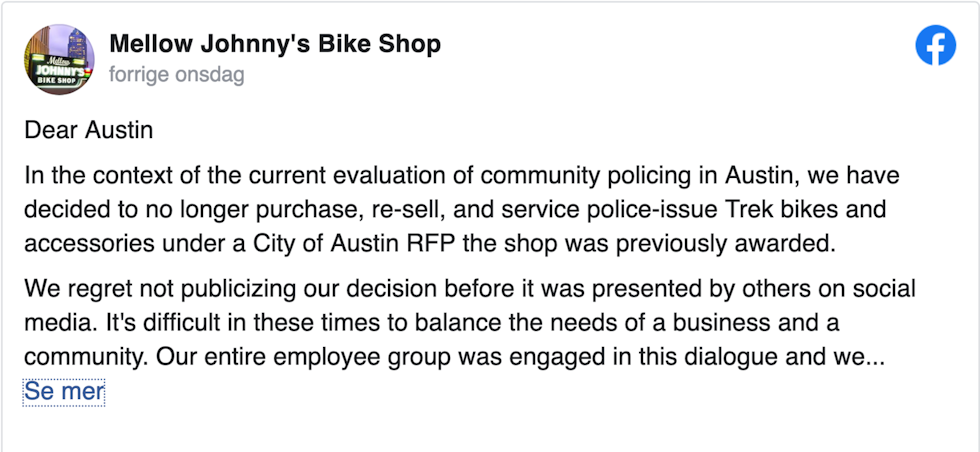Click the paragraph starting 'We regret not publicizing'

[470, 323]
